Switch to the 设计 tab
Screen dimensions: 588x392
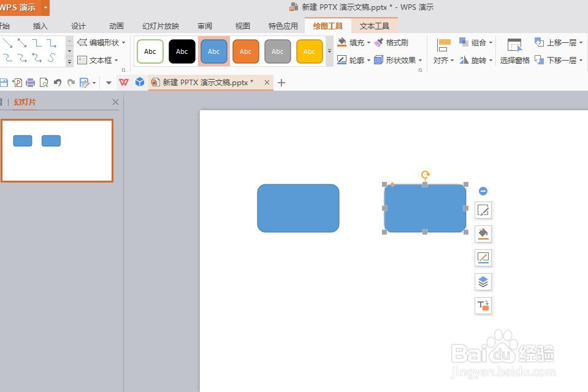point(78,26)
